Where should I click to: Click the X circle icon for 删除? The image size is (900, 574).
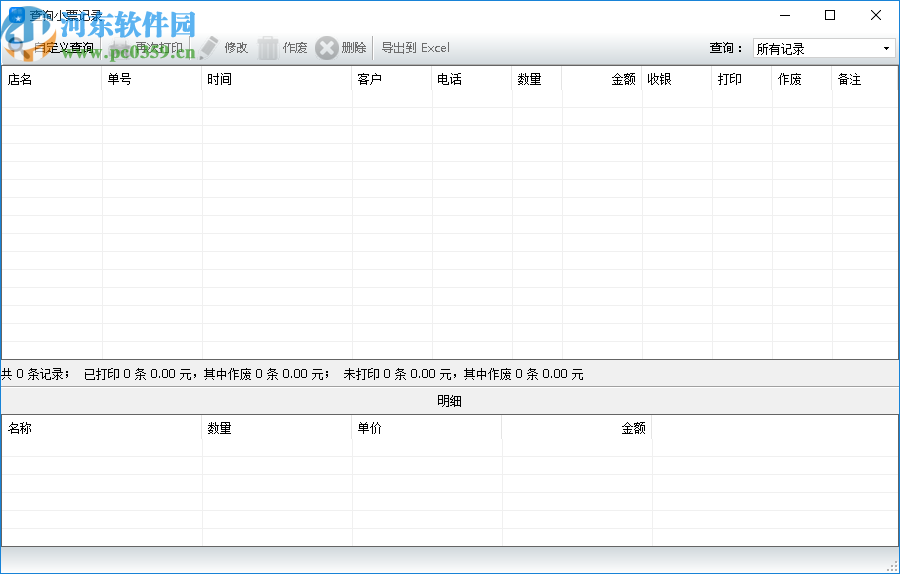coord(327,48)
